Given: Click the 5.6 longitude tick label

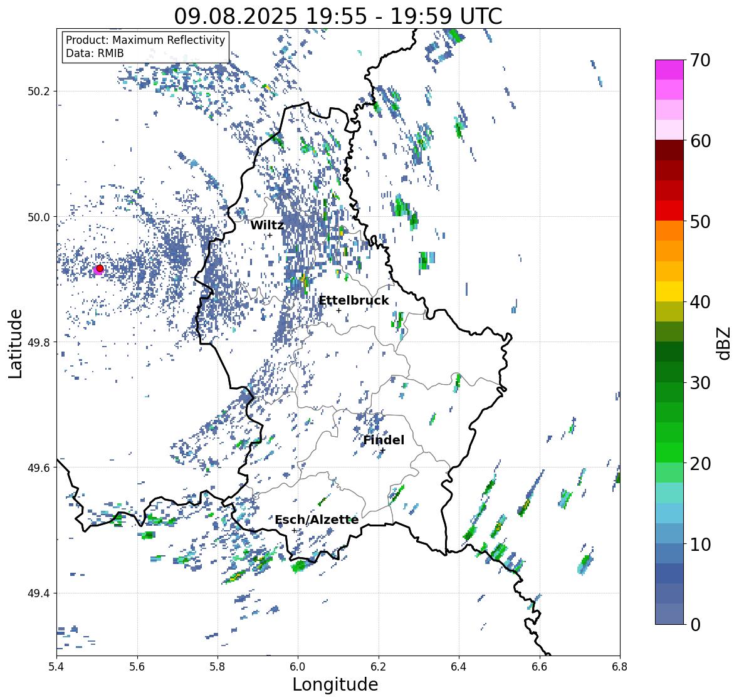Looking at the screenshot, I should (x=137, y=667).
